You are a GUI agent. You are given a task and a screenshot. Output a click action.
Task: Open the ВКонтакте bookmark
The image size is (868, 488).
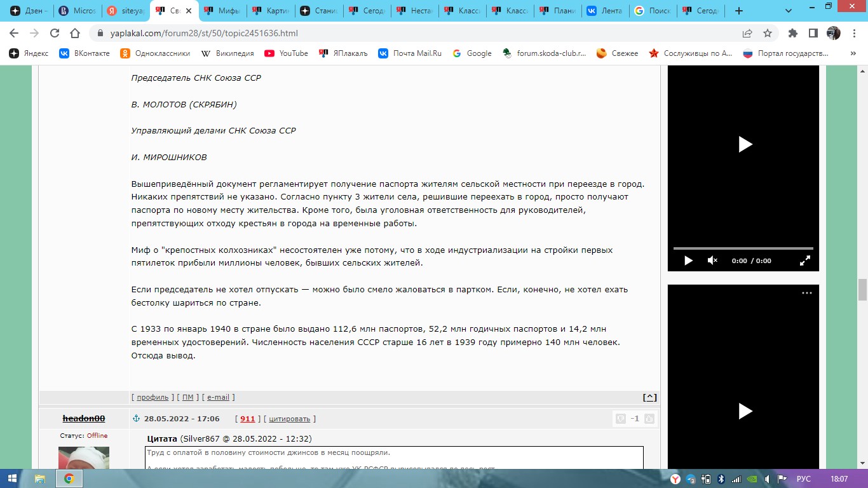pyautogui.click(x=85, y=53)
